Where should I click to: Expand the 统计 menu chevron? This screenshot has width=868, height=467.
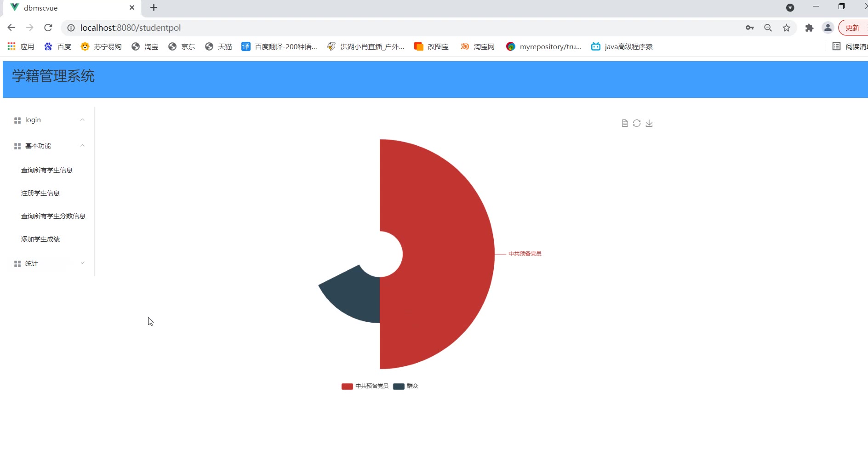point(82,263)
